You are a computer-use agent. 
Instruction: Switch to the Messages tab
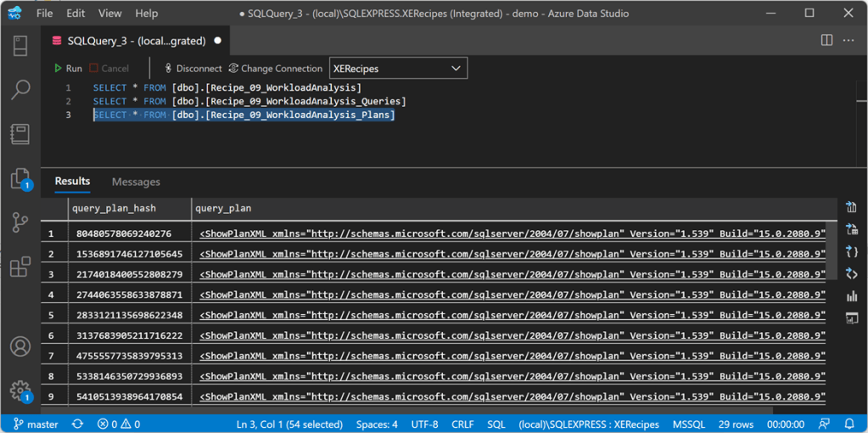136,182
